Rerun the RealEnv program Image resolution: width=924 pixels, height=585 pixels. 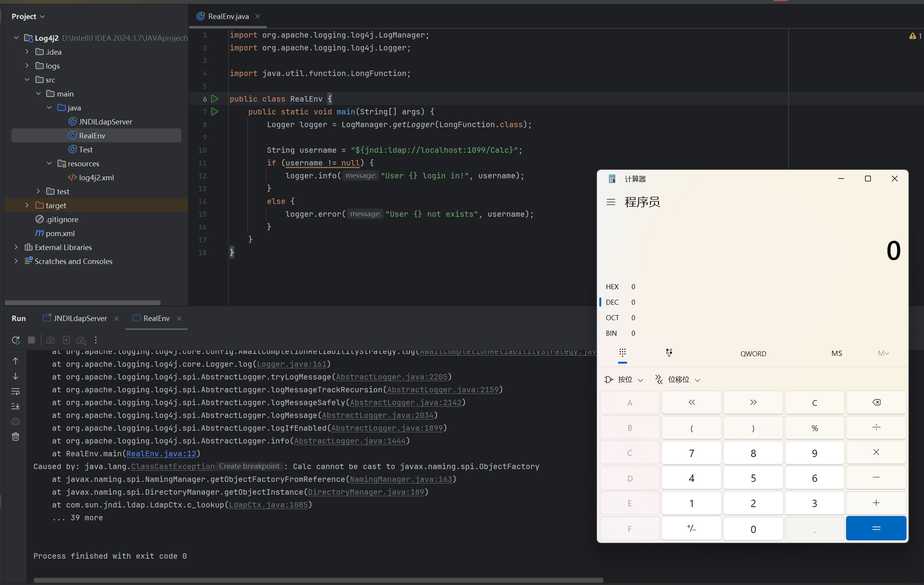point(16,340)
